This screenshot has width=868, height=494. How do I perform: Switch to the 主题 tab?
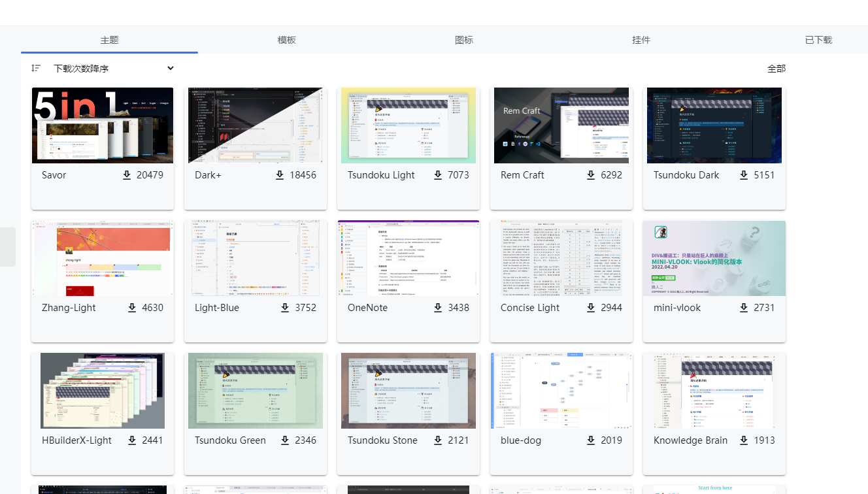point(109,40)
